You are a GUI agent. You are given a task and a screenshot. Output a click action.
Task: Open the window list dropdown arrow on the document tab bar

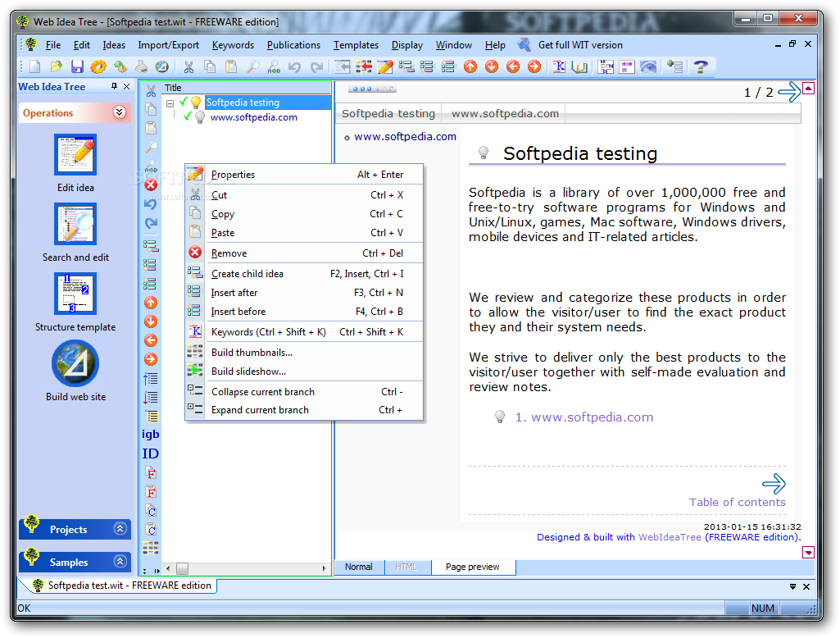click(x=792, y=587)
